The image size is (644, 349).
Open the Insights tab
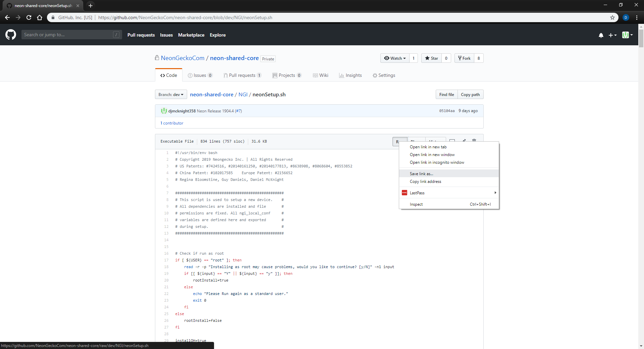[351, 75]
